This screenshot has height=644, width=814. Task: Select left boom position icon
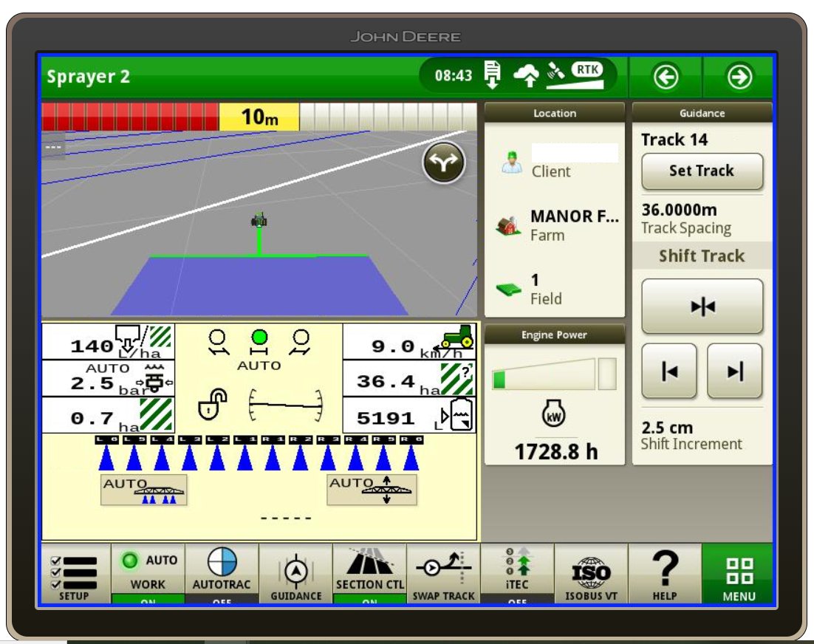(x=217, y=343)
